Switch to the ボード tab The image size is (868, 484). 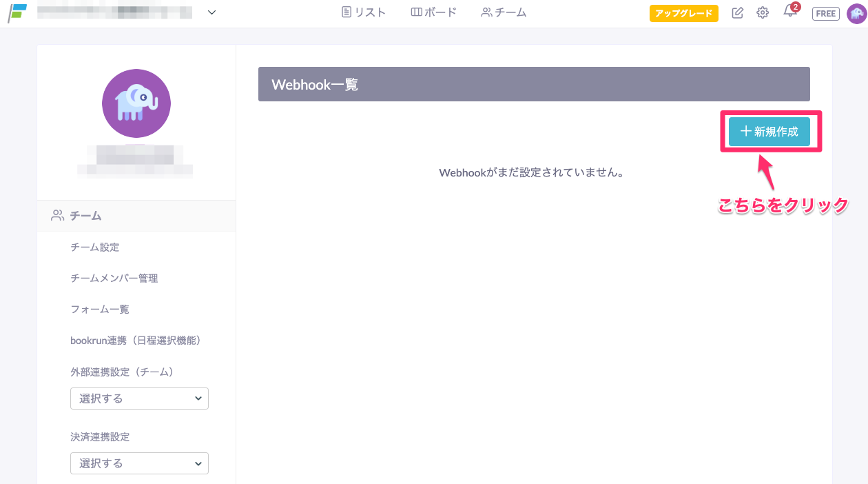(x=433, y=12)
